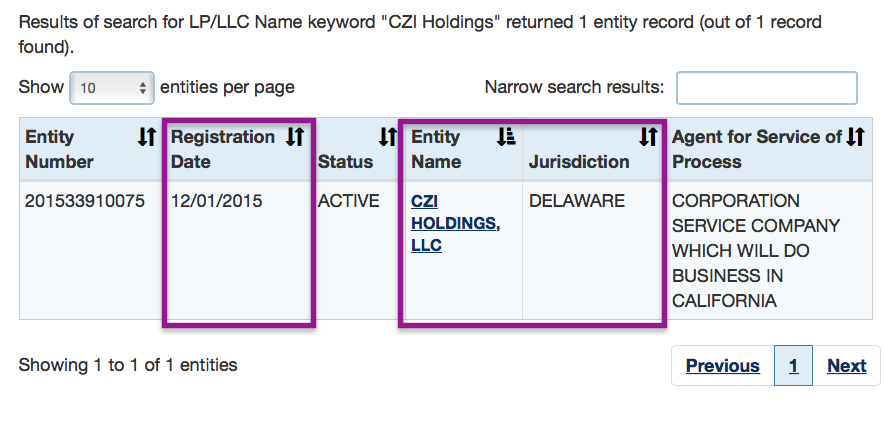
Task: Click Agent for Service of Process sort icon
Action: pyautogui.click(x=855, y=138)
